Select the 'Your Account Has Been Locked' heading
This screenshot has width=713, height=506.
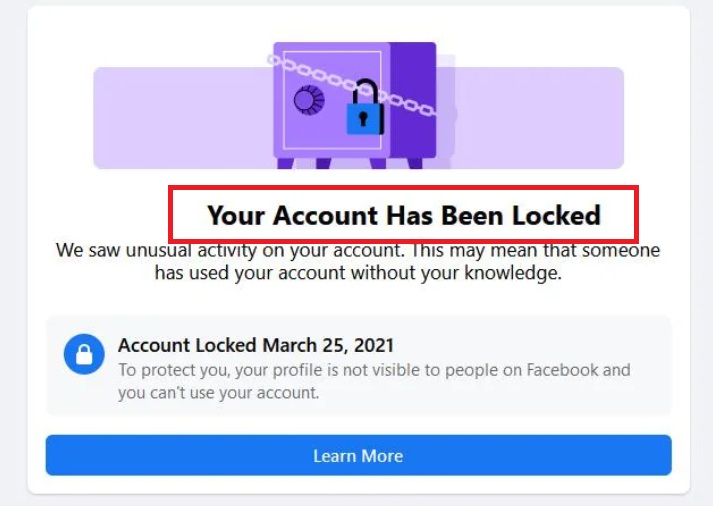403,214
